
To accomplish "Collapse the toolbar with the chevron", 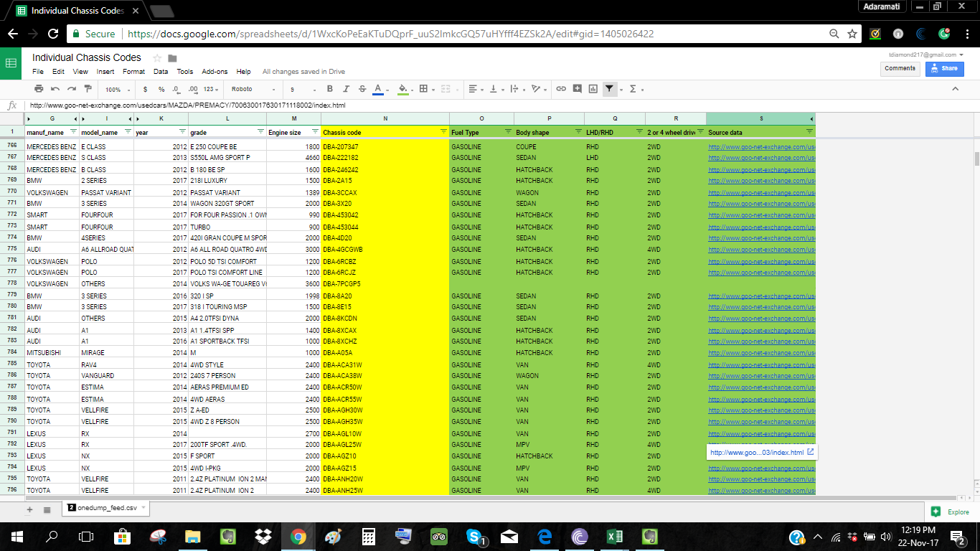I will click(955, 89).
